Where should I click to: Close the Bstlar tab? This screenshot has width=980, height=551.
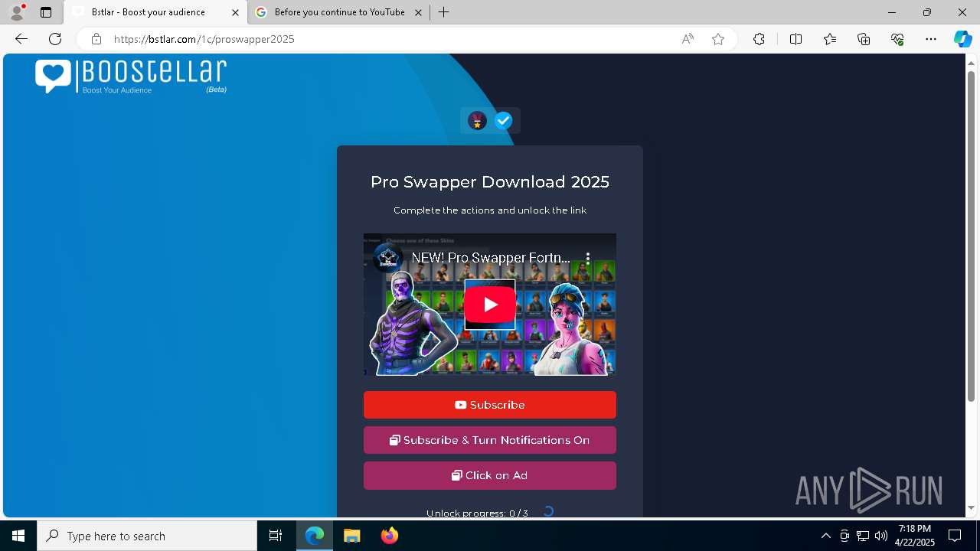coord(235,12)
